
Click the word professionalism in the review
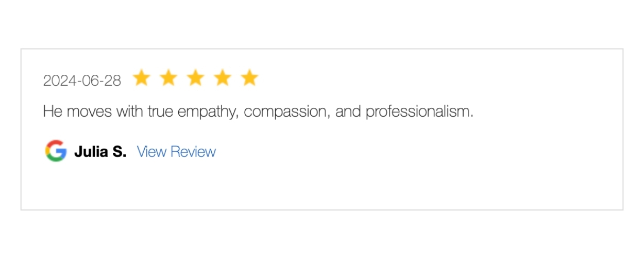pos(419,111)
